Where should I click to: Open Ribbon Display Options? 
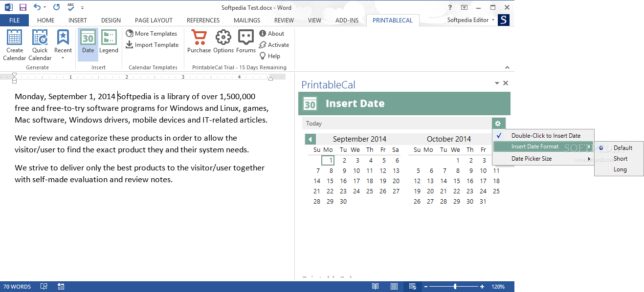click(x=465, y=7)
